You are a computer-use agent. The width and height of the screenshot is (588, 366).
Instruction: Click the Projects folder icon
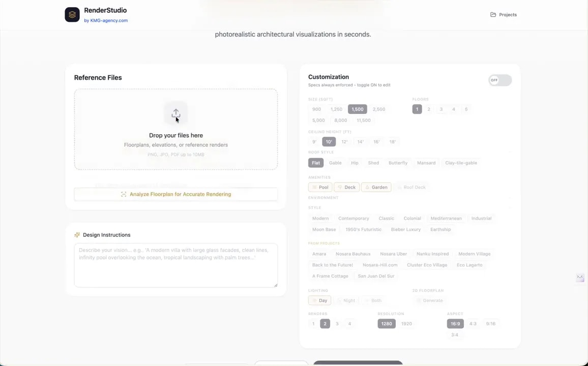tap(493, 15)
